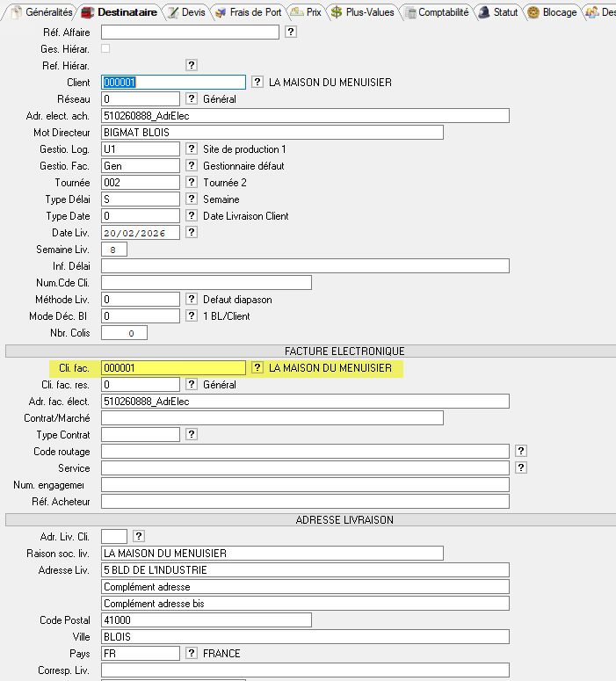Open the Type Délai lookup button

[192, 199]
